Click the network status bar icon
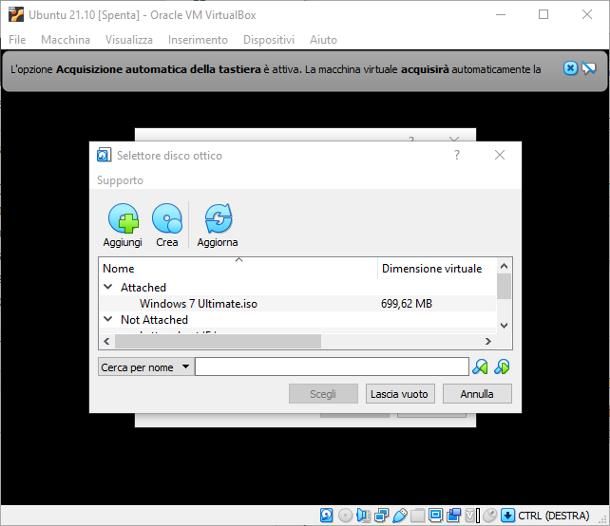Screen dimensions: 610x526 pos(381,515)
